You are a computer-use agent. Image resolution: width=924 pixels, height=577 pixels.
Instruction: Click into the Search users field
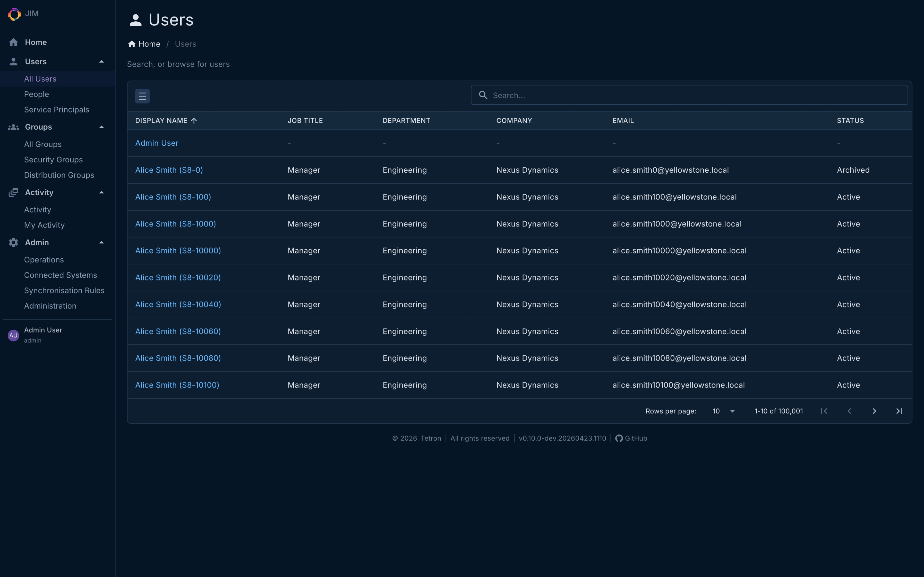click(x=695, y=95)
